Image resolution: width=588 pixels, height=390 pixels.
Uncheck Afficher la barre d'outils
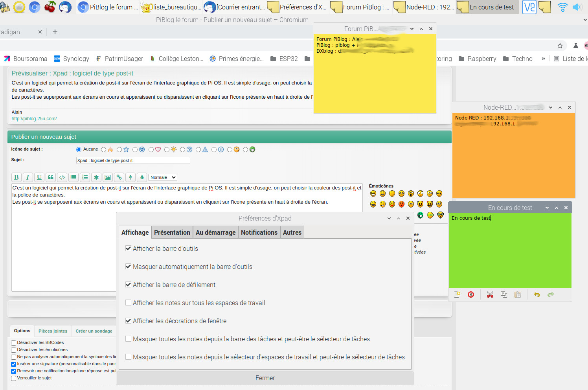pyautogui.click(x=128, y=248)
